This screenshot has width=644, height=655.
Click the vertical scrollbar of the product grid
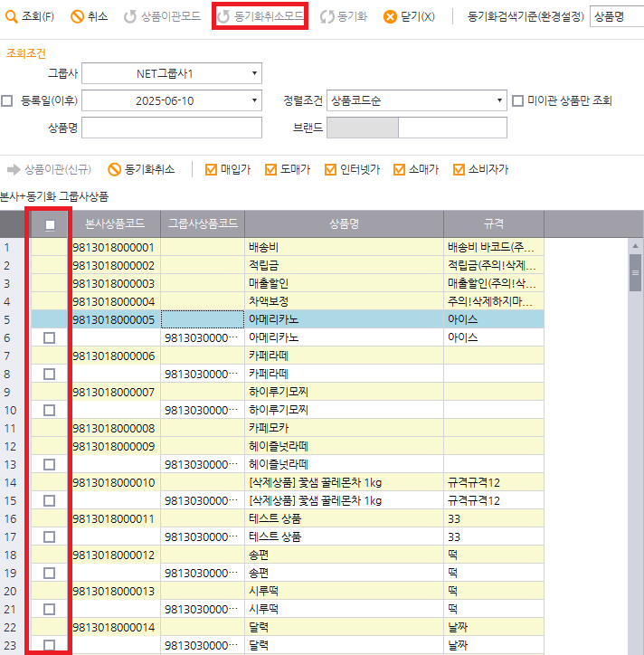pyautogui.click(x=635, y=271)
